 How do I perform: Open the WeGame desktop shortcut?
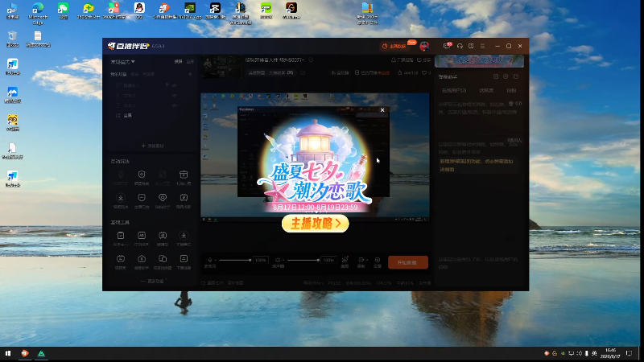coord(291,10)
